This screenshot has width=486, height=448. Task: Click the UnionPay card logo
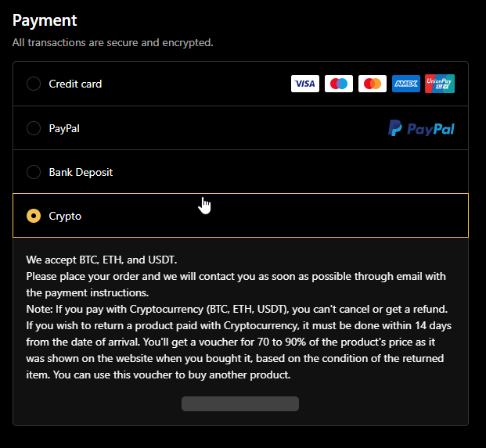pos(440,84)
